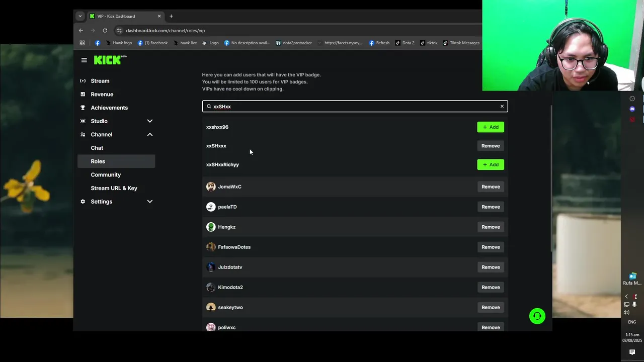Viewport: 644px width, 362px height.
Task: Remove seakeytwo from VIP list
Action: pos(491,307)
